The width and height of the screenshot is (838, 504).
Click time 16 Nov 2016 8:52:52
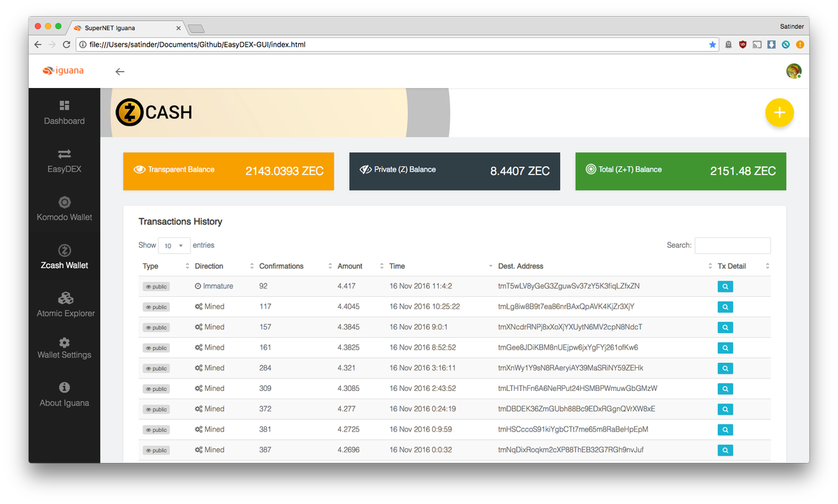pos(422,348)
